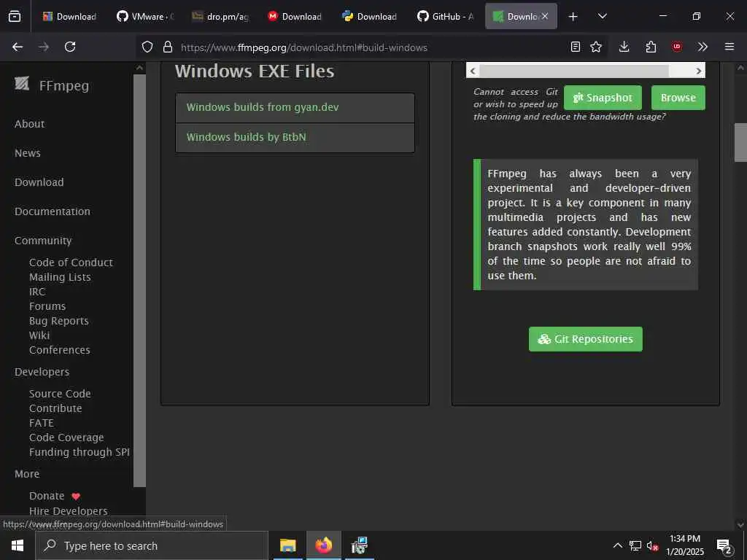Open Source Code link
This screenshot has height=560, width=747.
60,394
